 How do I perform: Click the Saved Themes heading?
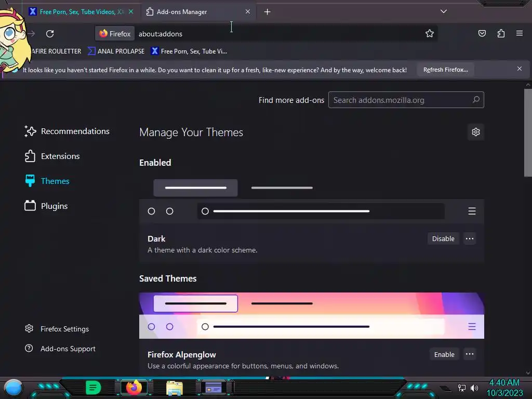(x=168, y=278)
